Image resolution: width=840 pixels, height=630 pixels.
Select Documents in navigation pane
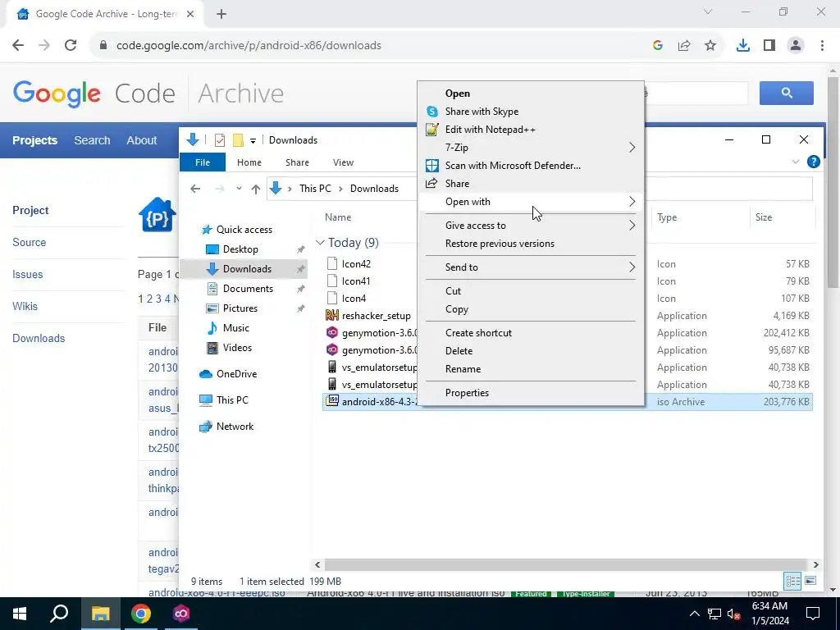[x=248, y=289]
